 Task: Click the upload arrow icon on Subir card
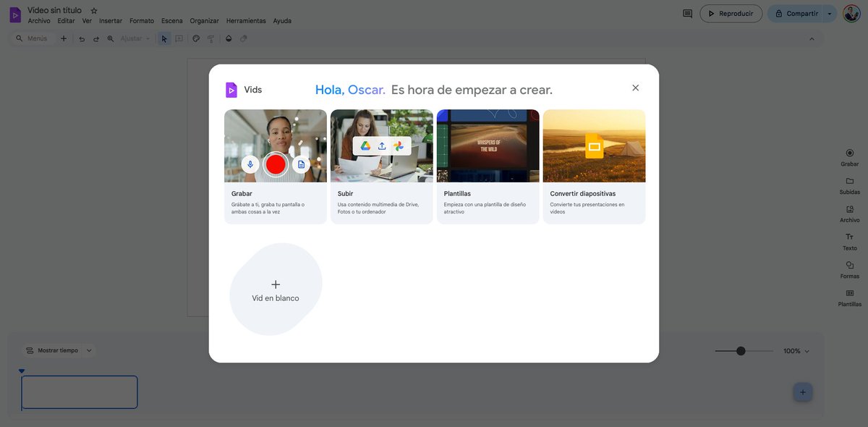[382, 145]
